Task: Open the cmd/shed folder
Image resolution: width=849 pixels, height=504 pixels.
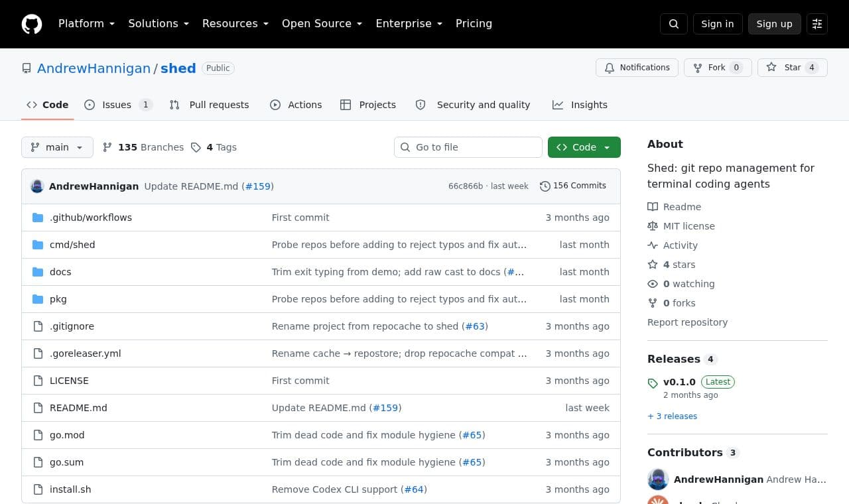Action: tap(72, 245)
